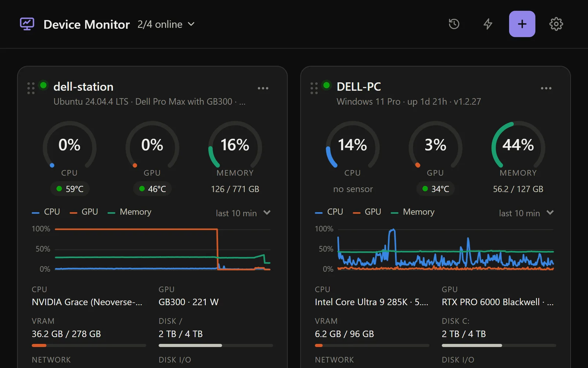Screen dimensions: 588x368
Task: Click DELL-PC green status dot
Action: tap(326, 85)
